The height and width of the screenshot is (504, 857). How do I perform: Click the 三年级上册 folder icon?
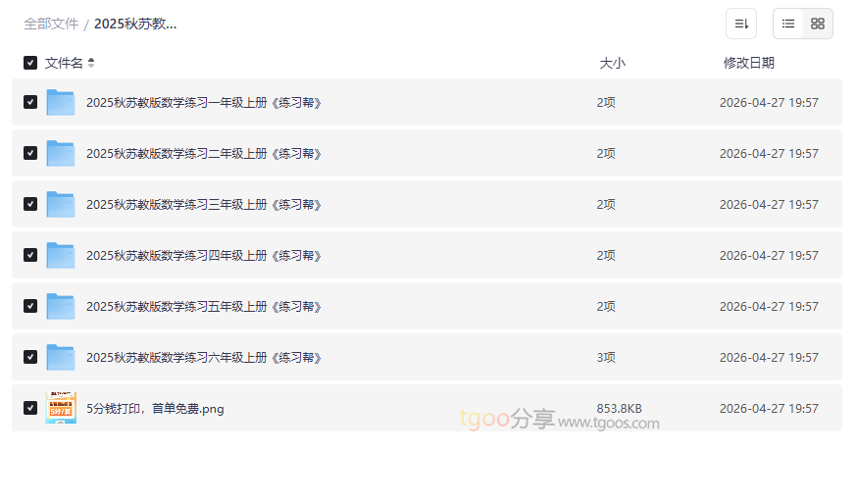pos(61,204)
